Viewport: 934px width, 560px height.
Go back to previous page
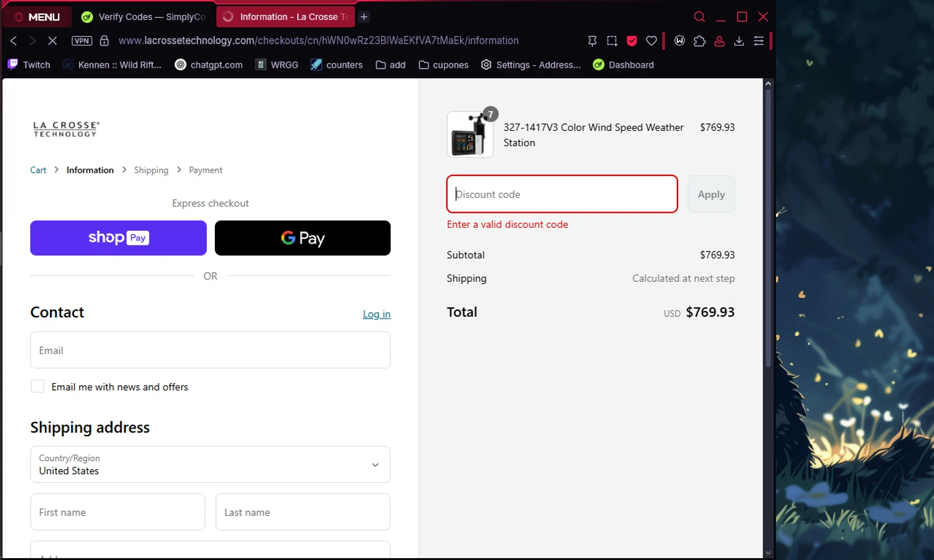pyautogui.click(x=14, y=40)
